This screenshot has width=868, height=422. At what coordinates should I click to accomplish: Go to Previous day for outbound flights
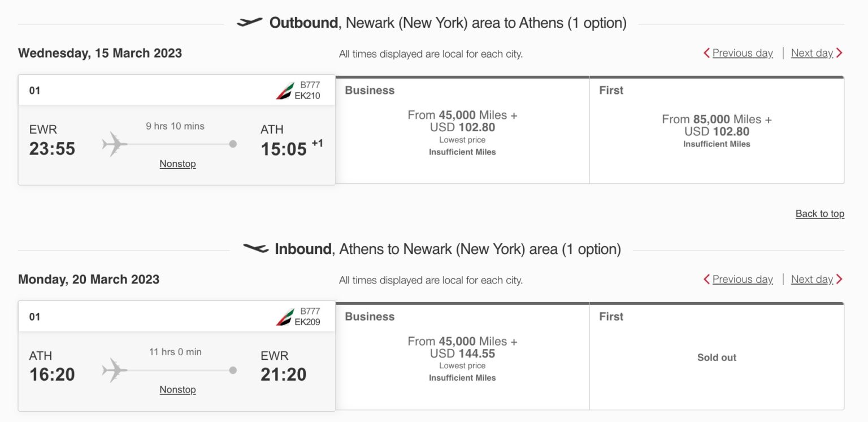pos(743,53)
